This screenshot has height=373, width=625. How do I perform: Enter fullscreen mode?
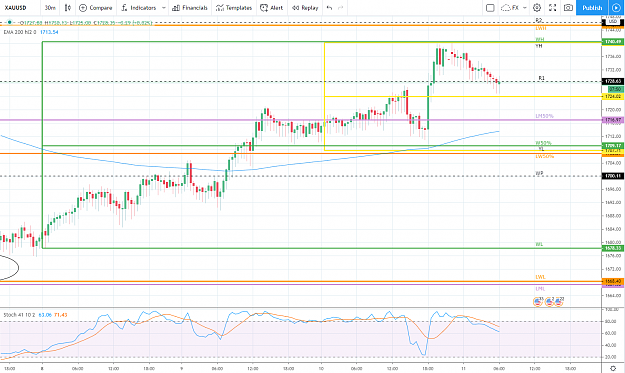[x=552, y=8]
